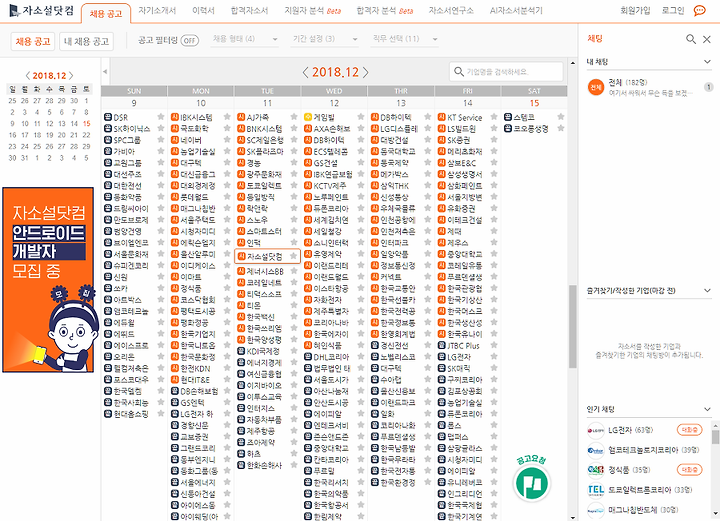720x521 pixels.
Task: Click the search magnifier in the chat panel
Action: [691, 39]
